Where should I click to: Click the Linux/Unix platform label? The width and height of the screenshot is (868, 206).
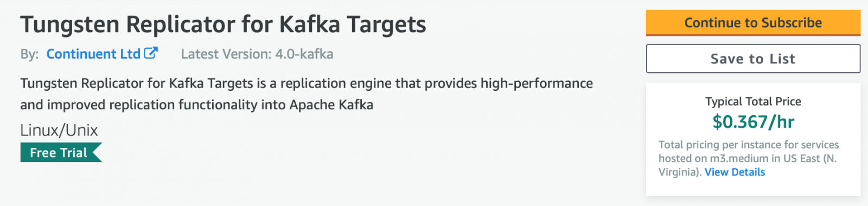59,130
